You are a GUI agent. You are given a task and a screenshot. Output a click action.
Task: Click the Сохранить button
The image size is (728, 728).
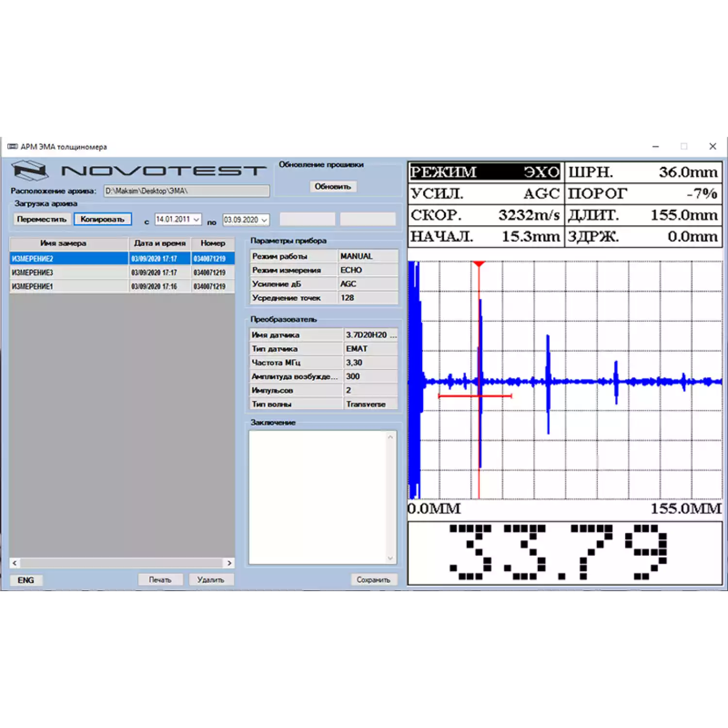[x=373, y=579]
